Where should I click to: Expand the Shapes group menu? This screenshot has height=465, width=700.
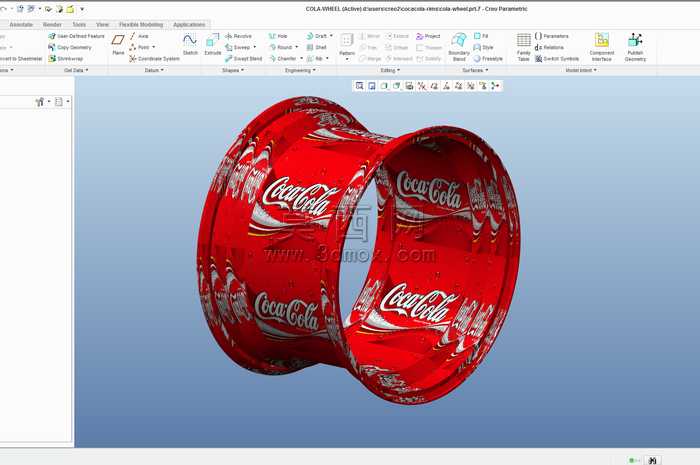click(x=233, y=70)
